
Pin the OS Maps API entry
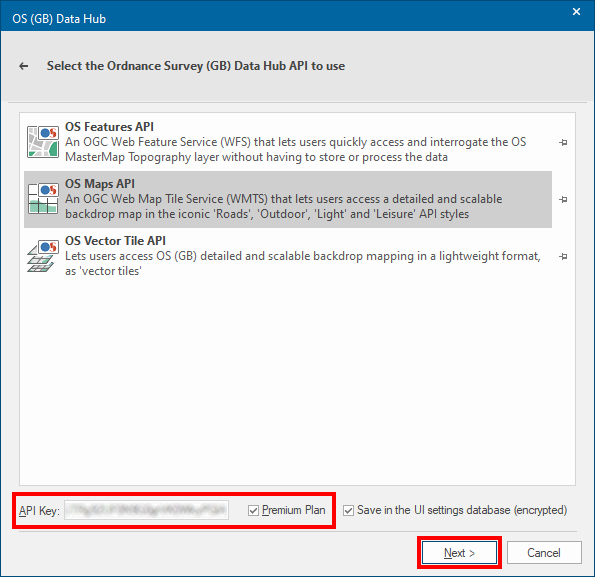563,199
